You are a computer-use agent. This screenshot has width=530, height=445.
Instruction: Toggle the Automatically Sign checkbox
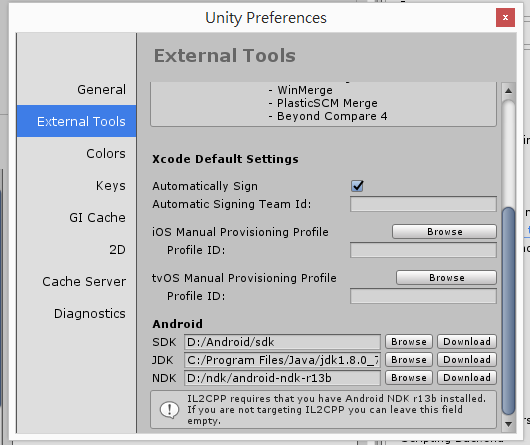357,186
